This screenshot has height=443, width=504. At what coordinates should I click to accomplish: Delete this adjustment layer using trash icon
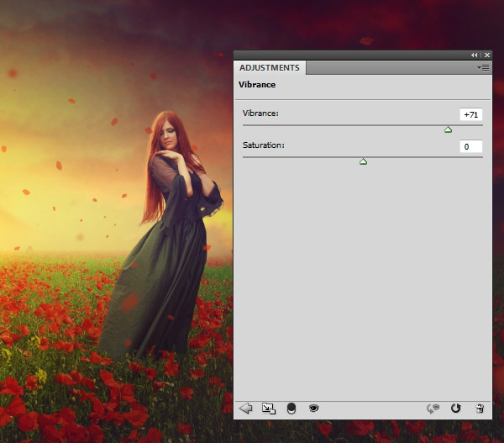point(479,408)
